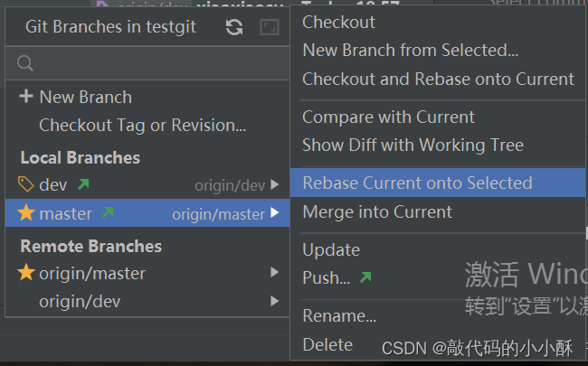The height and width of the screenshot is (366, 588).
Task: Click the tag icon next to dev
Action: click(26, 184)
